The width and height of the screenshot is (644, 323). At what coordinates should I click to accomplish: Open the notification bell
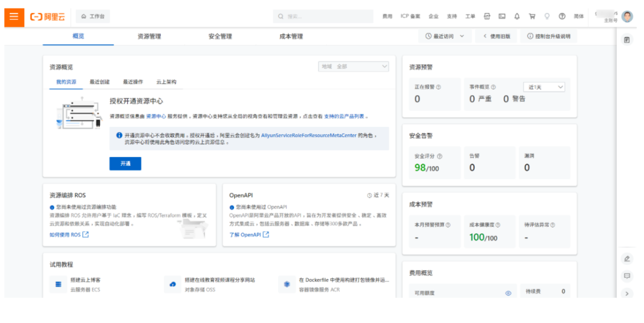[x=517, y=16]
